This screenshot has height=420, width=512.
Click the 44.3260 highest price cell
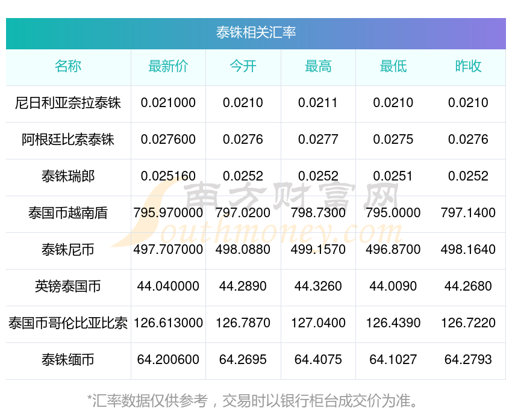[318, 286]
